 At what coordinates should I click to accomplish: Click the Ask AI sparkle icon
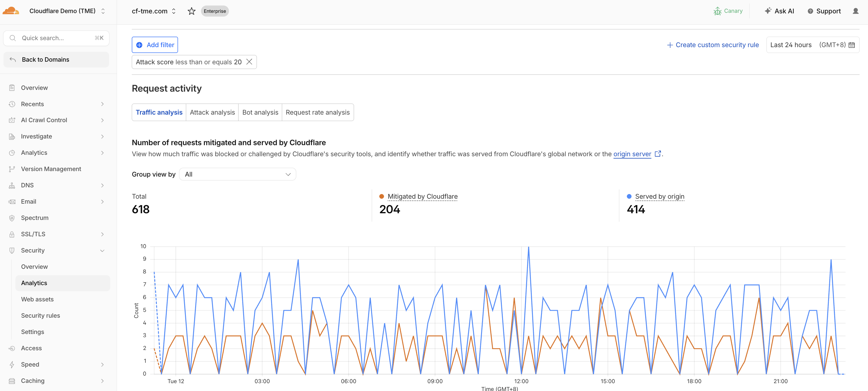click(768, 11)
